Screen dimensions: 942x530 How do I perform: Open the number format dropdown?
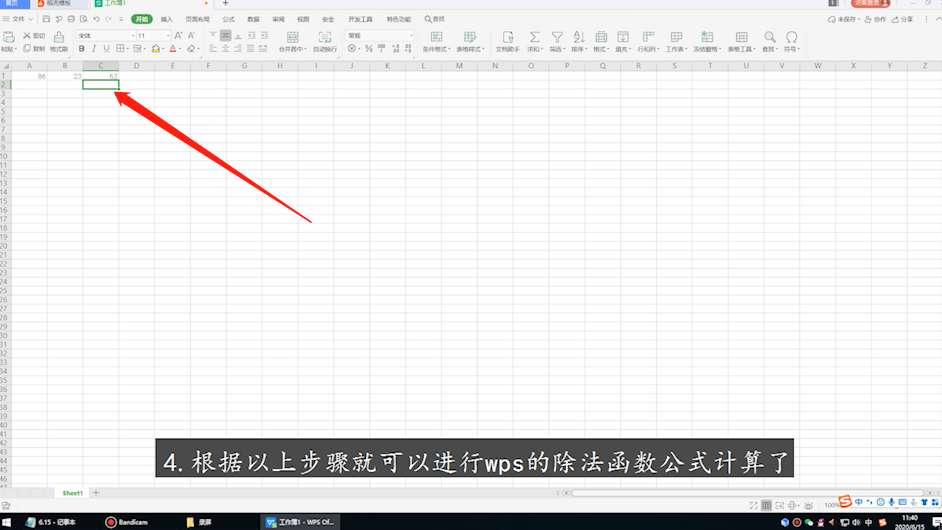412,35
